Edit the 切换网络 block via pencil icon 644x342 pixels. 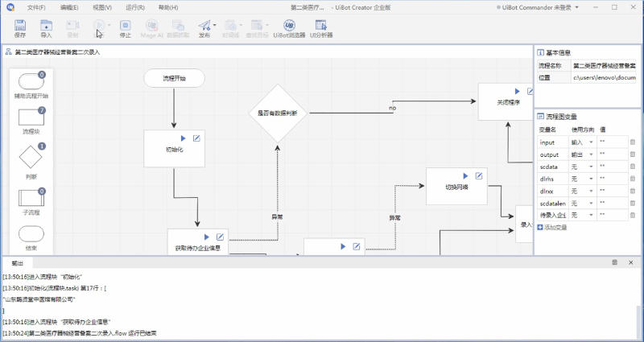[479, 175]
